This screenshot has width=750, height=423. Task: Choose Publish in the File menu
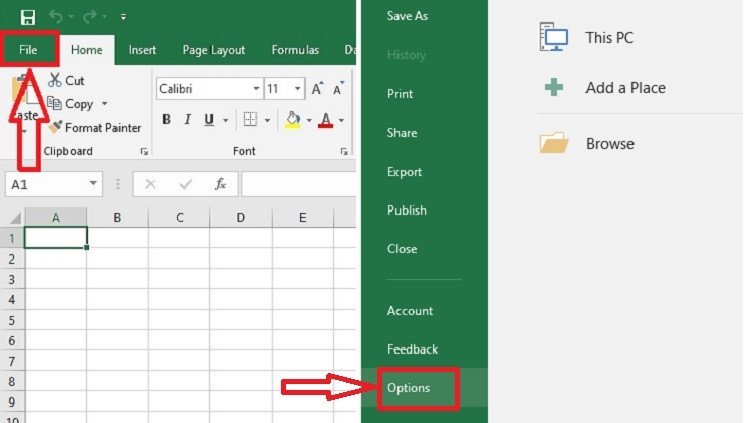407,211
